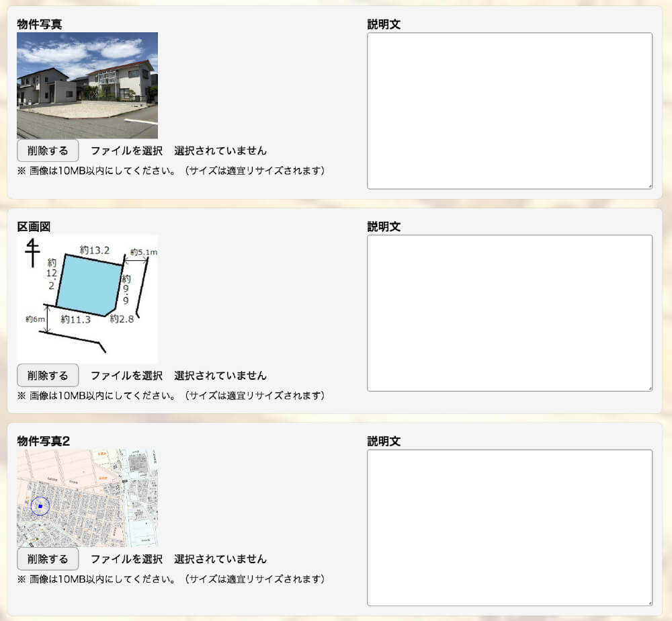Activate the 物件写真2 説明文 text area

tap(509, 528)
